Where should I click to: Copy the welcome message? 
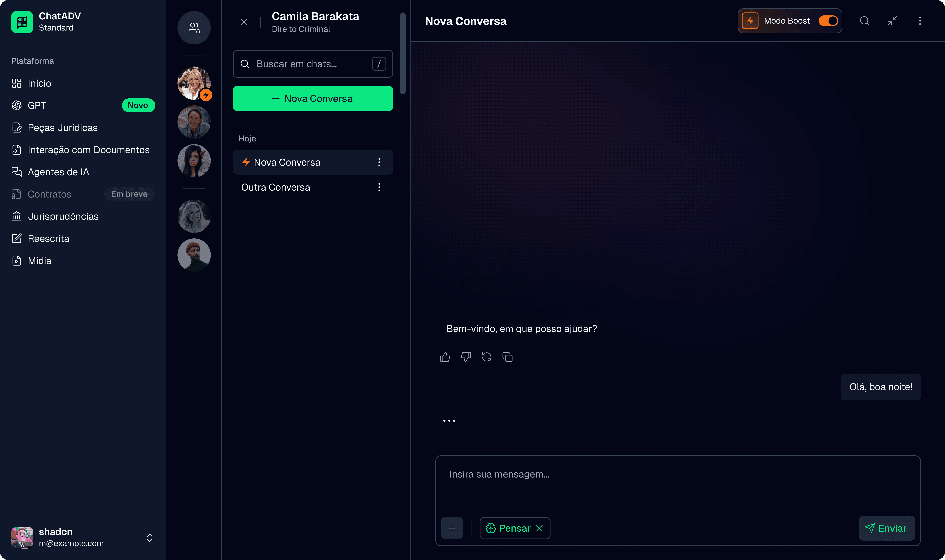click(507, 357)
